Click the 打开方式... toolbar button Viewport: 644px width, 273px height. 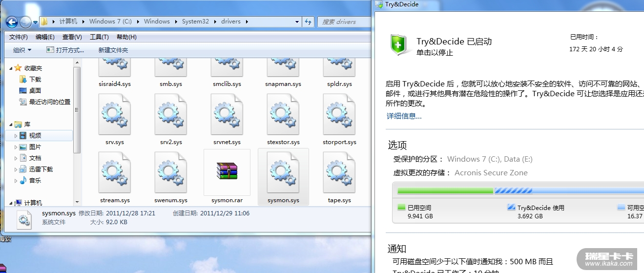tap(65, 50)
